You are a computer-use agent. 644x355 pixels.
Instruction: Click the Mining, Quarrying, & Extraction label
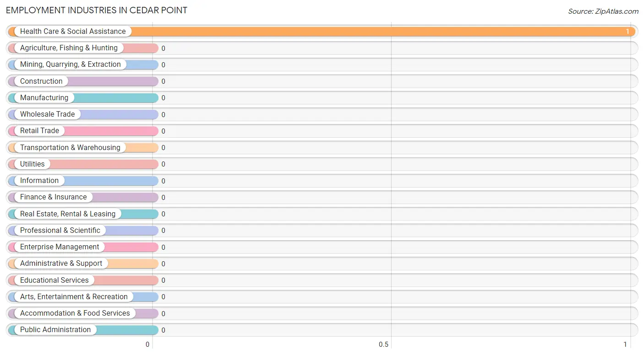click(71, 65)
